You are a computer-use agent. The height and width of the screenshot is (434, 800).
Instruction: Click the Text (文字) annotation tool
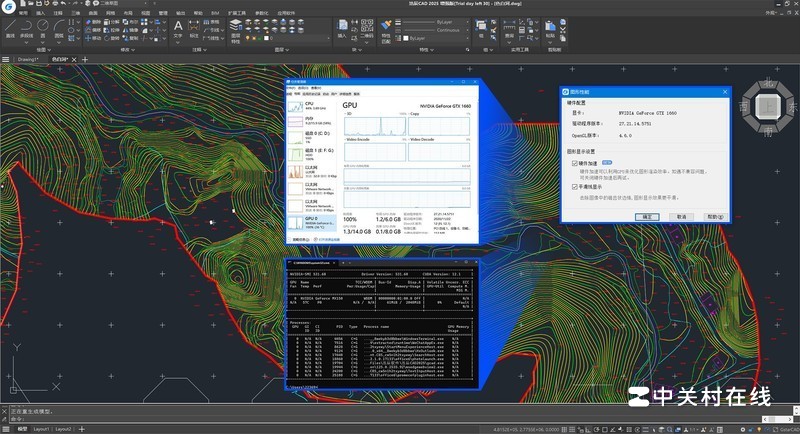click(178, 27)
